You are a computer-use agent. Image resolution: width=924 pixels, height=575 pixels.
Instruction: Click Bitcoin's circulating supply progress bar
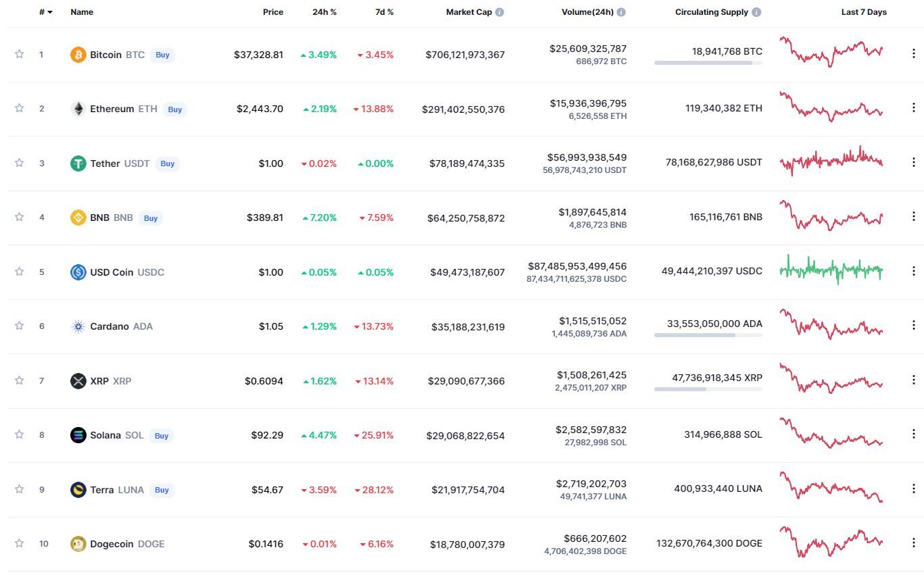(708, 63)
